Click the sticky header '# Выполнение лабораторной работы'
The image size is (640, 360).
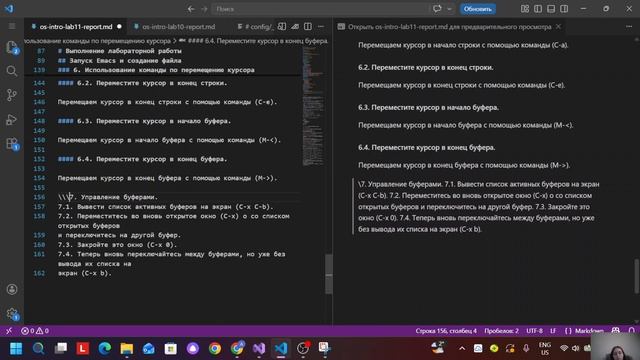click(120, 51)
